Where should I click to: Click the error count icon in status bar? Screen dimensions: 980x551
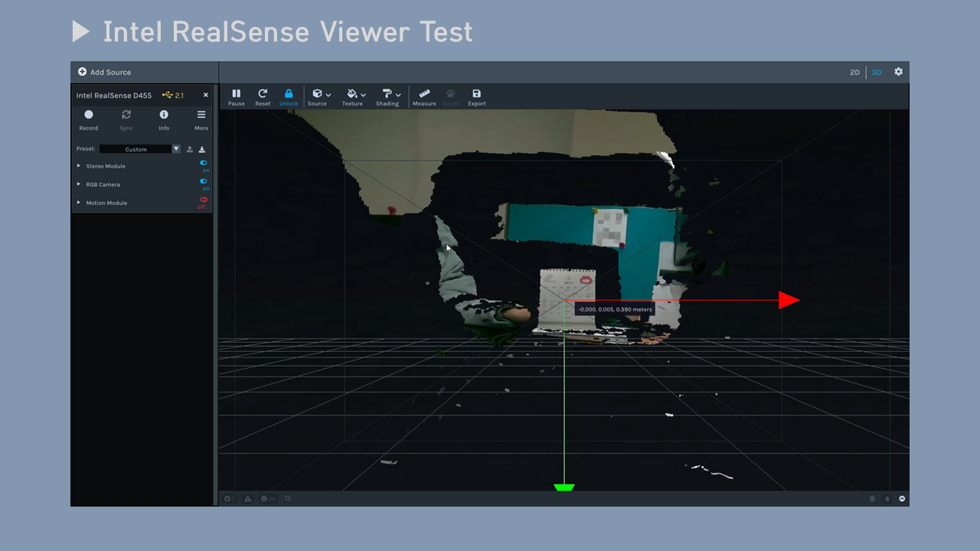pos(229,499)
